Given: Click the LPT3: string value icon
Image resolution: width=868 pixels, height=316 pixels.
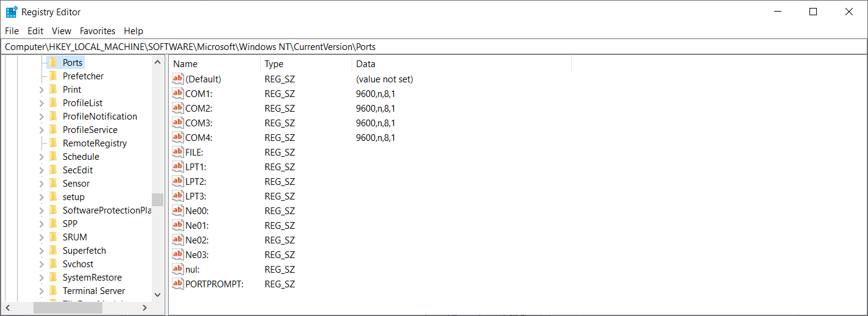Looking at the screenshot, I should 178,196.
